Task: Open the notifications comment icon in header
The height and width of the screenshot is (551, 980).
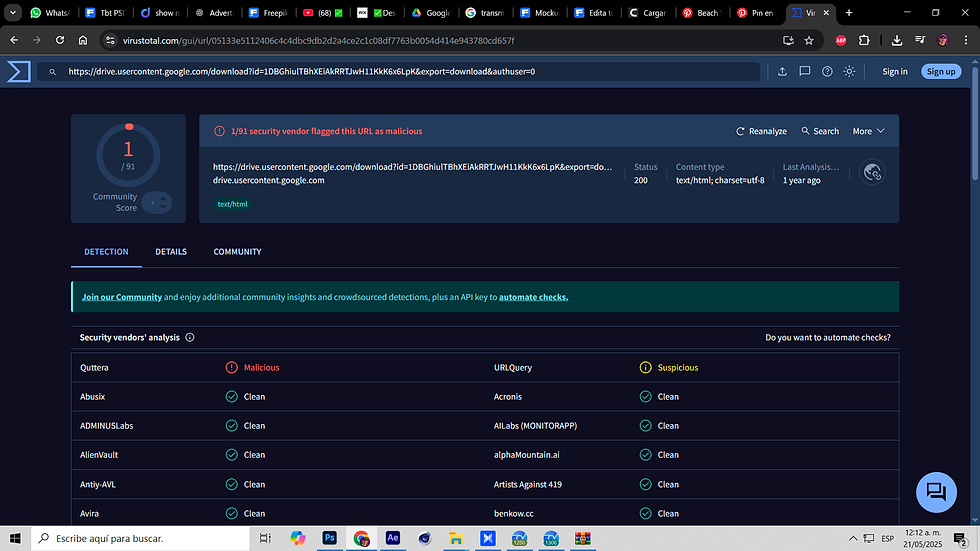Action: 804,71
